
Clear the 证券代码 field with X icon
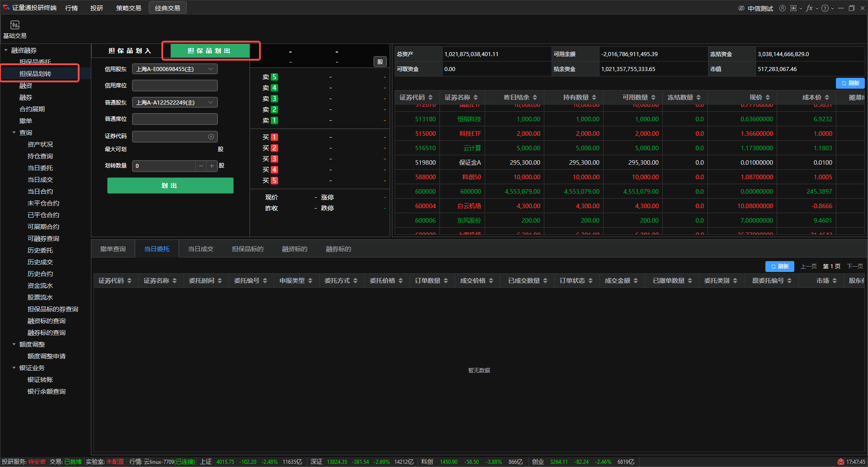211,137
